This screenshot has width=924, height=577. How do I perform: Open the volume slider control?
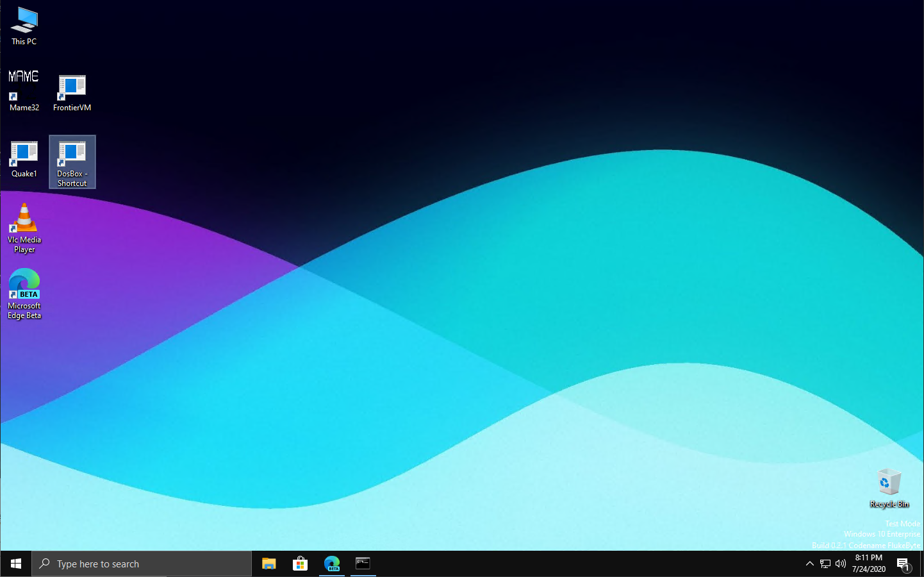[840, 564]
